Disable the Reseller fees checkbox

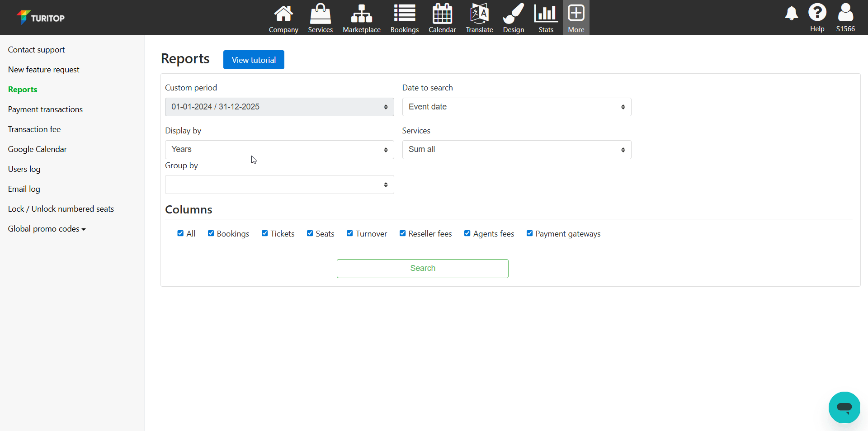pyautogui.click(x=402, y=233)
